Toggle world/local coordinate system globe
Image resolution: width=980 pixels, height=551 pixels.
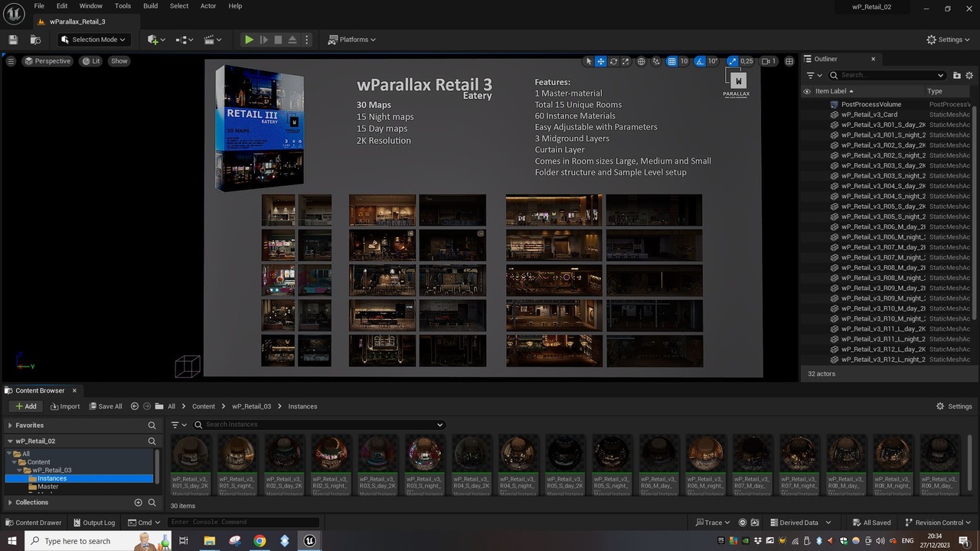pos(642,61)
